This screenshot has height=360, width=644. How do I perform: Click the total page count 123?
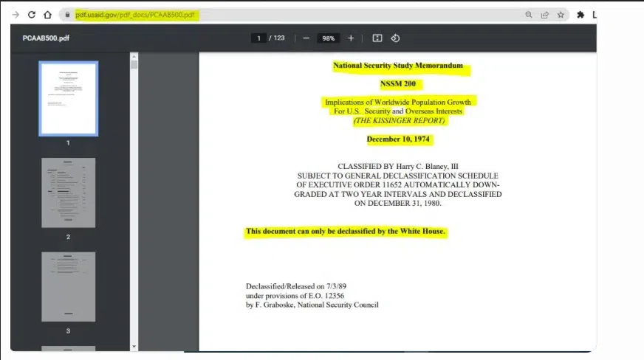tap(279, 38)
